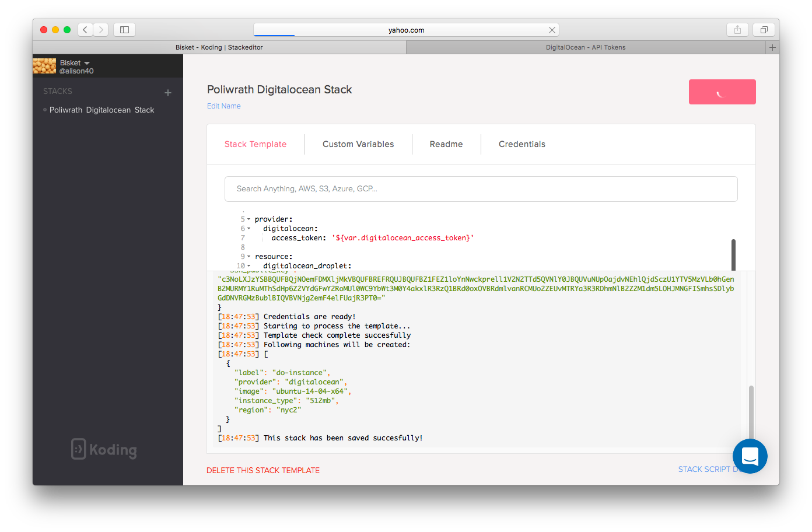Show all tabs overview button
The width and height of the screenshot is (812, 532).
(x=764, y=30)
